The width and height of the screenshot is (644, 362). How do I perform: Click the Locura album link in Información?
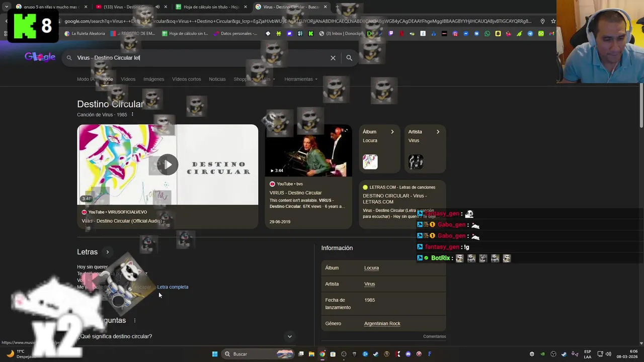pos(371,268)
